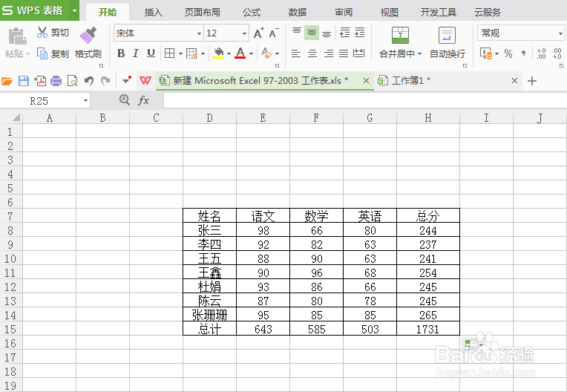Click the Name Box showing R25
Image resolution: width=567 pixels, height=392 pixels.
point(45,101)
